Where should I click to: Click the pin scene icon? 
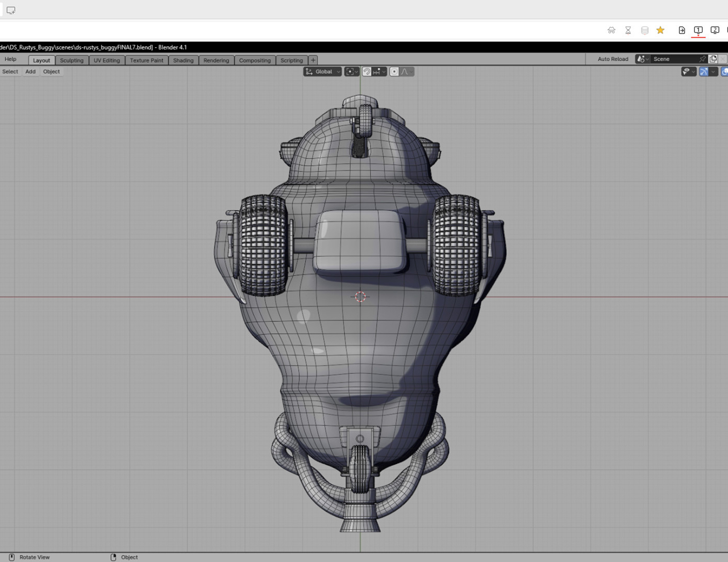point(702,59)
